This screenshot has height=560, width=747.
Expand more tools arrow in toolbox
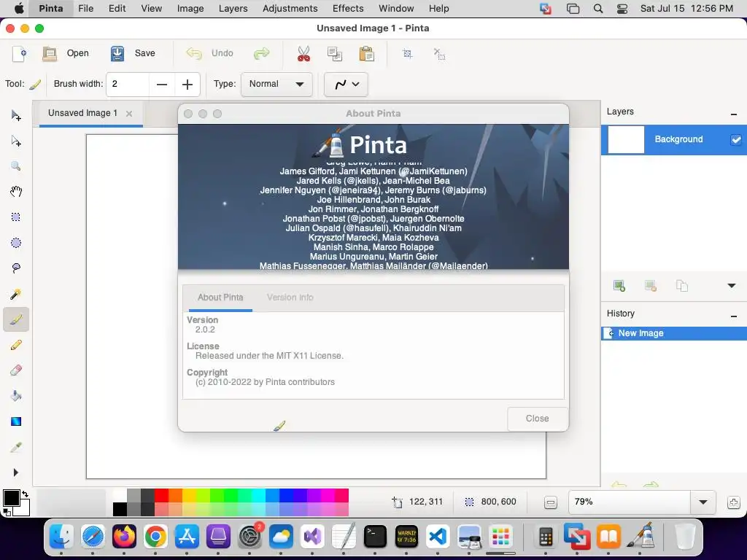[x=16, y=472]
